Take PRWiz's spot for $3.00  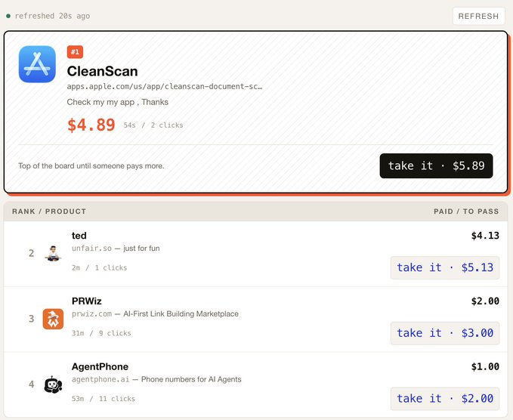tap(445, 333)
